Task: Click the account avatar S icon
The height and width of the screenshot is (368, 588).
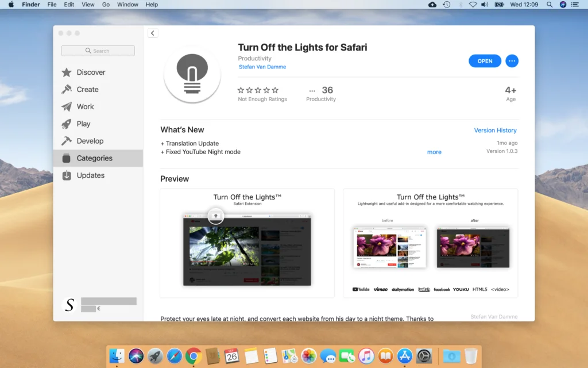Action: click(x=69, y=305)
